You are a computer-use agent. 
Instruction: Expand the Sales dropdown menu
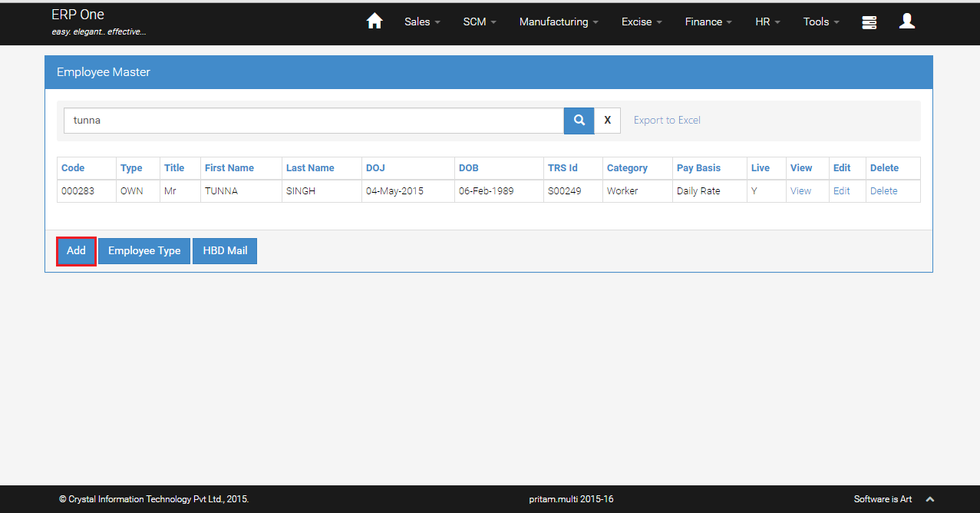click(422, 22)
